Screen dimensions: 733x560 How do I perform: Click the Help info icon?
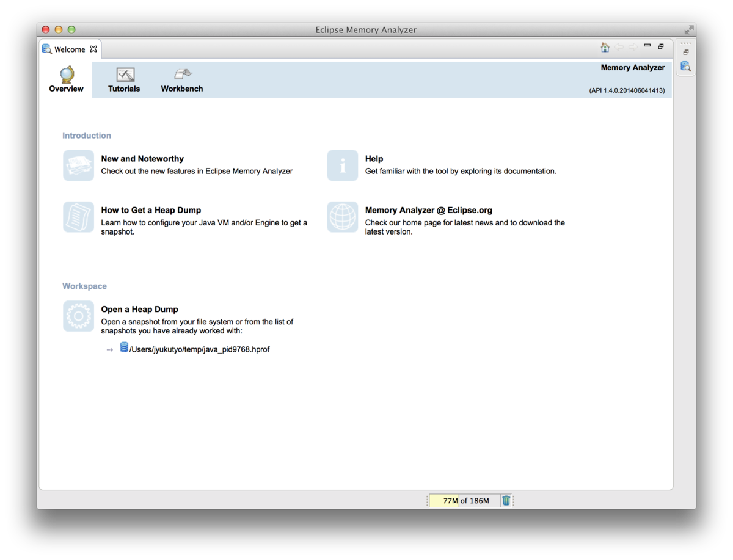(342, 165)
